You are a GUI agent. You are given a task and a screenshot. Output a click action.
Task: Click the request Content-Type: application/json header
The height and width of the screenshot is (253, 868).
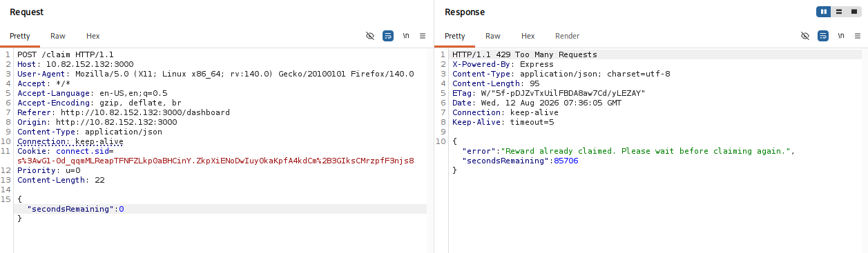(90, 132)
